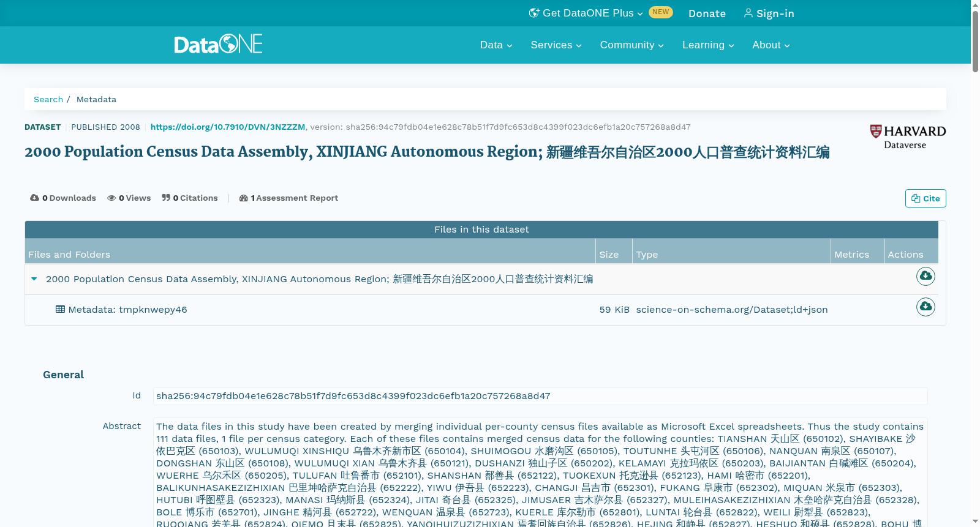Open the Data menu
Viewport: 980px width, 527px height.
point(496,45)
